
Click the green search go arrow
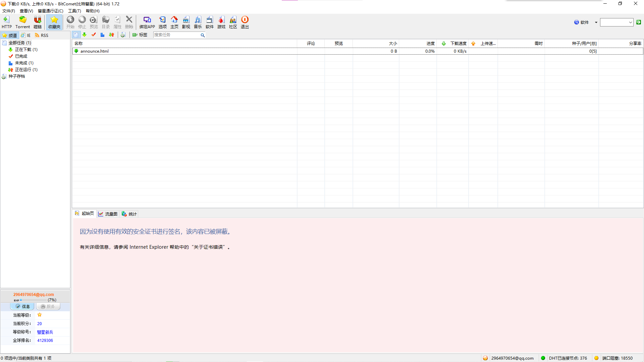[x=639, y=22]
